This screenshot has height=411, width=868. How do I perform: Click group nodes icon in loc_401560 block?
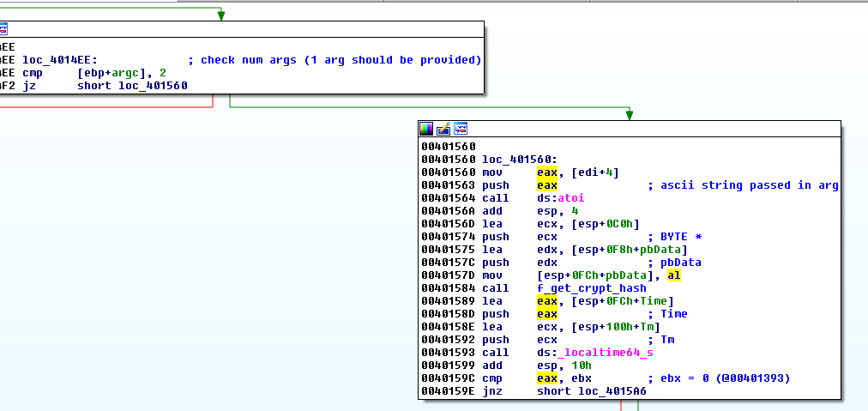pyautogui.click(x=461, y=129)
